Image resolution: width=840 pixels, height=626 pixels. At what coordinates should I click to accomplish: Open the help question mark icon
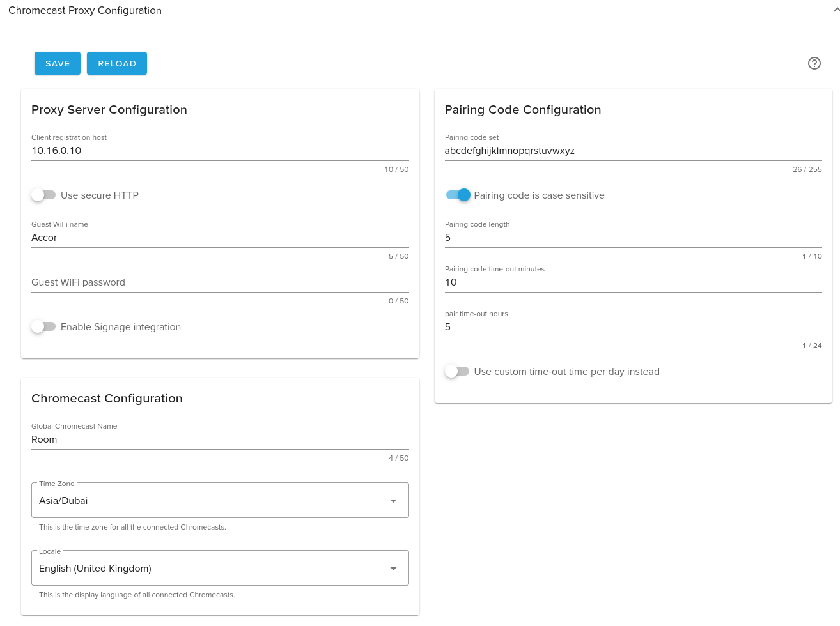[814, 63]
